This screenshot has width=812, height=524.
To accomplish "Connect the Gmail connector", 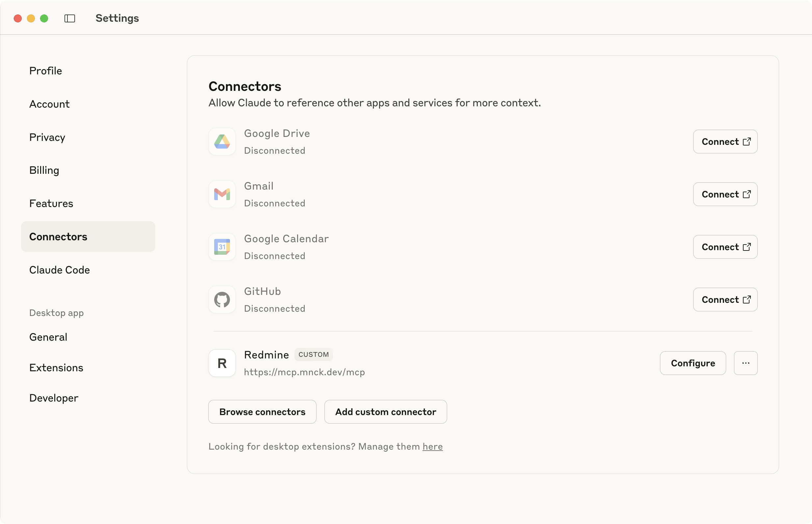I will (725, 194).
